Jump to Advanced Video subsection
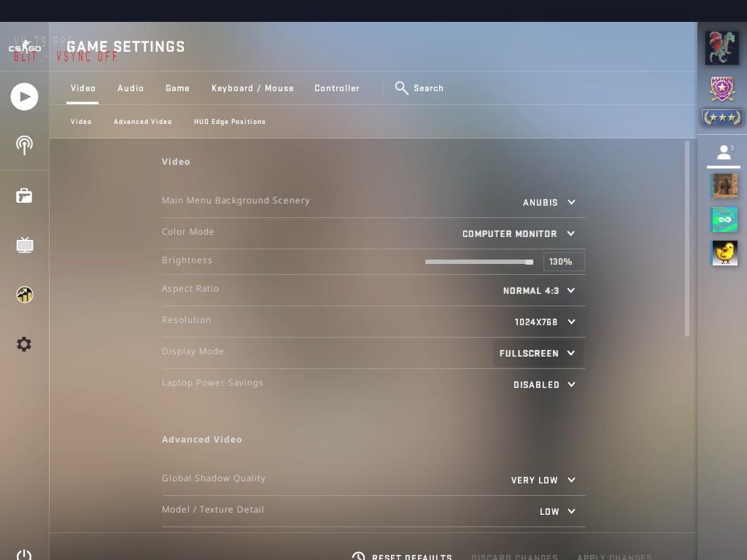This screenshot has width=747, height=560. pyautogui.click(x=142, y=122)
